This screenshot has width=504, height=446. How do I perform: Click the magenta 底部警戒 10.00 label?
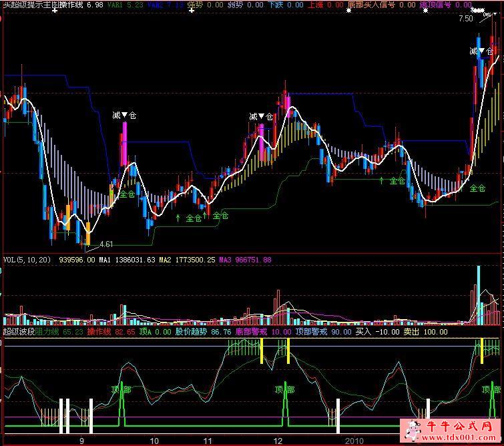263,332
